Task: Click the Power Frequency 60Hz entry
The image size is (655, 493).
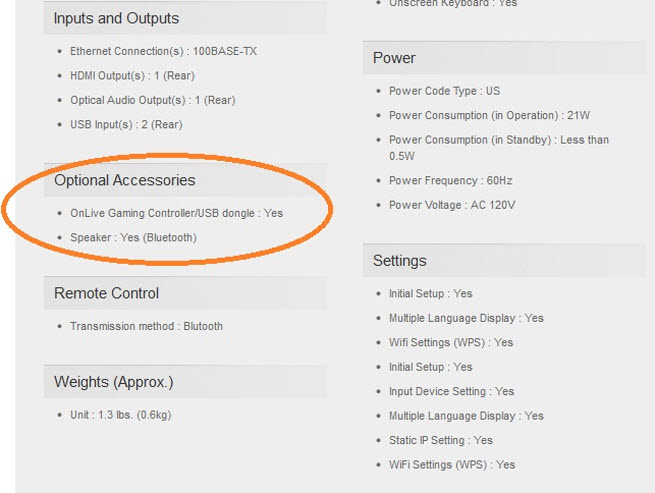Action: (x=450, y=180)
